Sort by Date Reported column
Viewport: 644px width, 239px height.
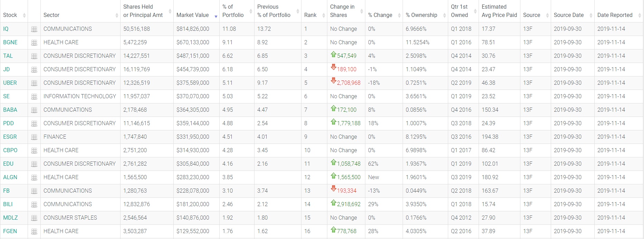pos(615,15)
